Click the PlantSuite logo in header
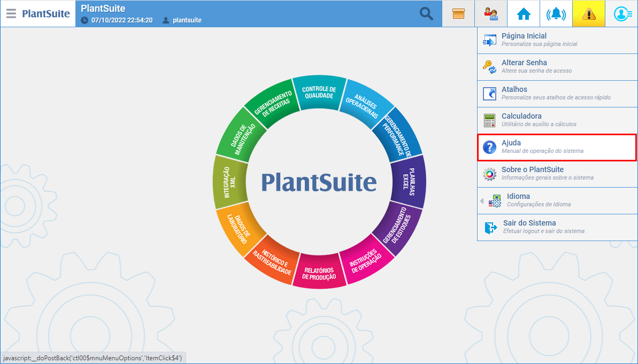The height and width of the screenshot is (364, 638). pos(46,13)
